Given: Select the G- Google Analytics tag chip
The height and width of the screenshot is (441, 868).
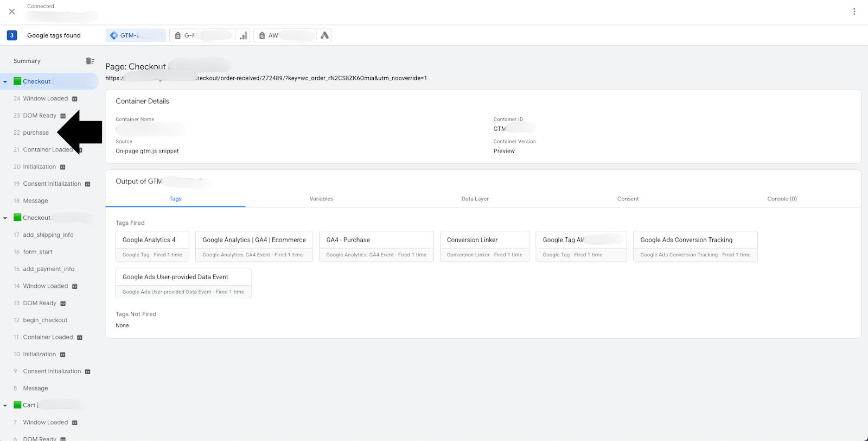Looking at the screenshot, I should point(202,35).
